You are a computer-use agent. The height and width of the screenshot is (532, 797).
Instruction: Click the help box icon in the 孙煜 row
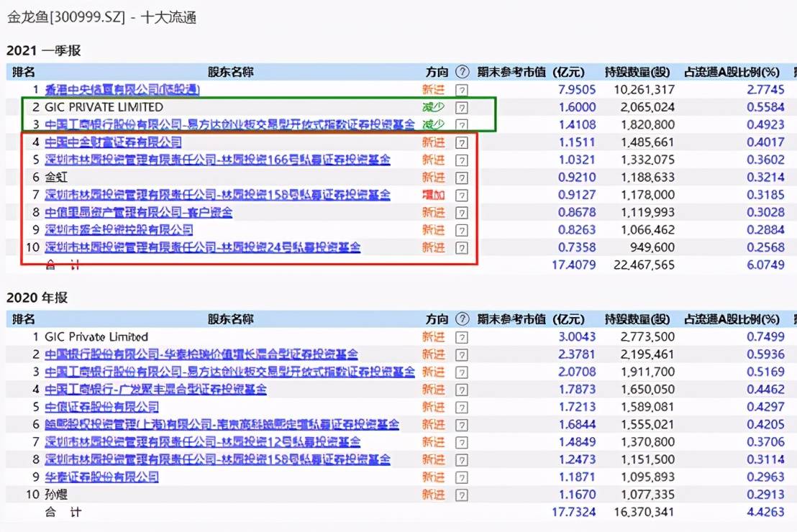[462, 495]
